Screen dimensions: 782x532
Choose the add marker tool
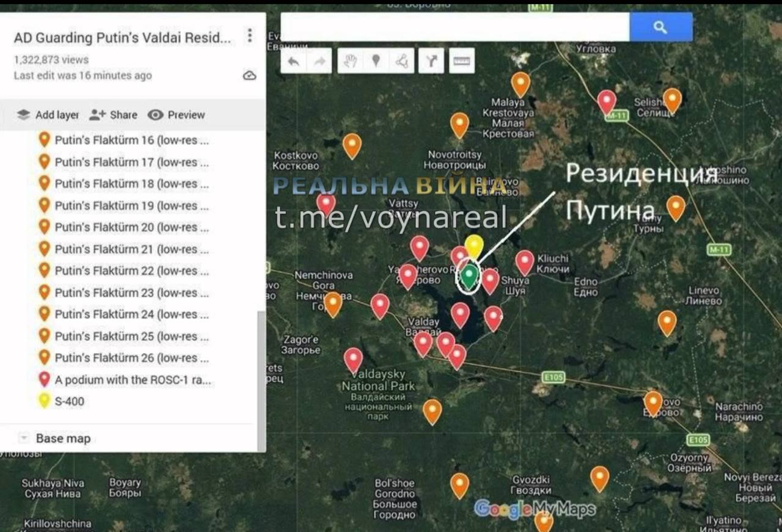pyautogui.click(x=376, y=61)
